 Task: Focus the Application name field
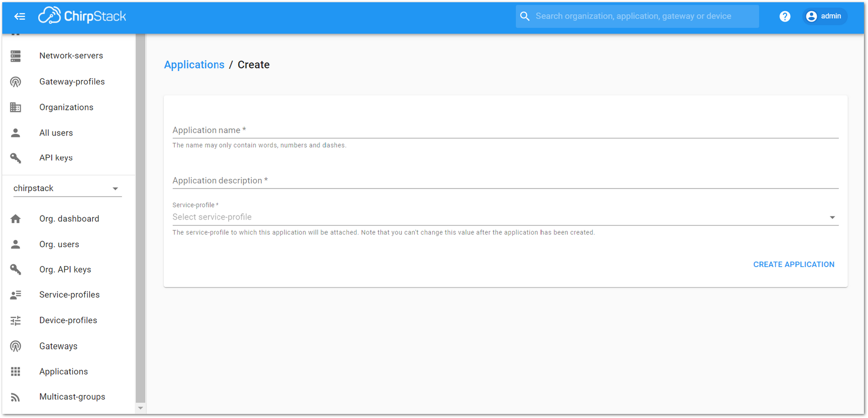tap(505, 130)
